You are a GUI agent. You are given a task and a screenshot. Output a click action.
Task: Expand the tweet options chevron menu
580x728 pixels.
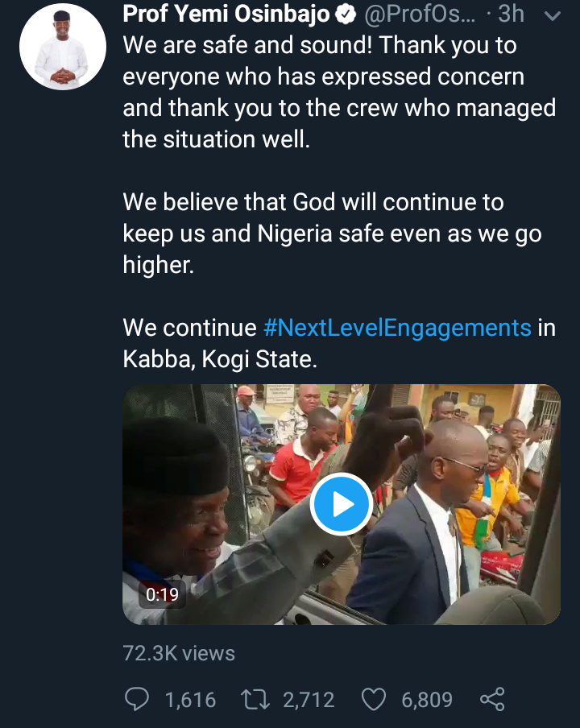(x=554, y=15)
